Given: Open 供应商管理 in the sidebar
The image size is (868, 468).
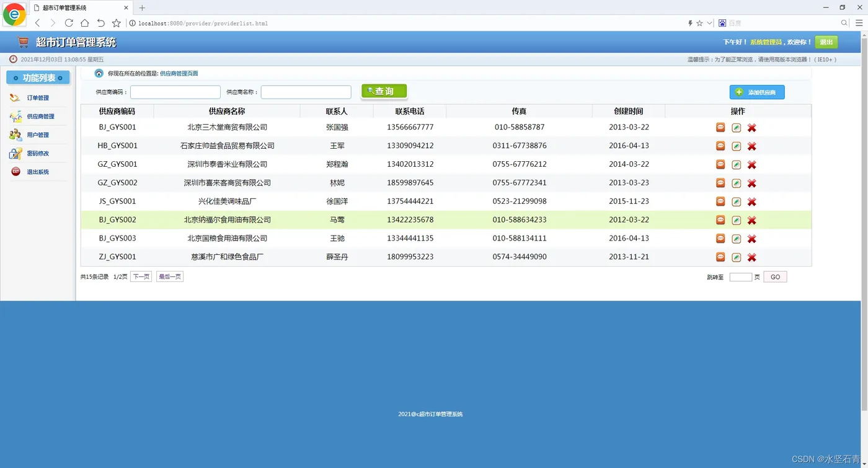Looking at the screenshot, I should pyautogui.click(x=40, y=117).
